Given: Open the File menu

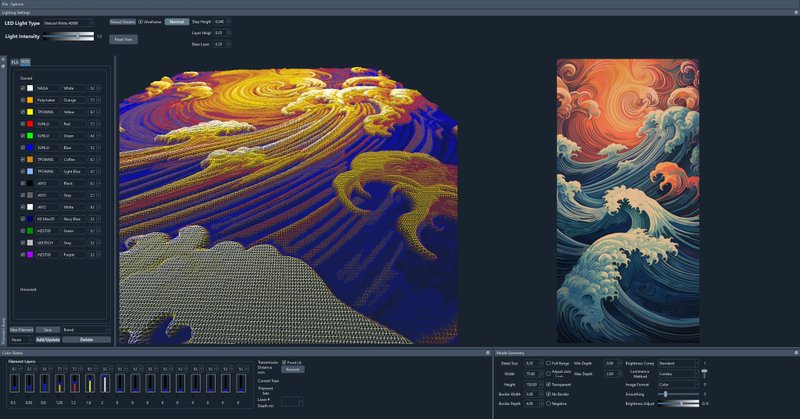Looking at the screenshot, I should click(x=5, y=4).
